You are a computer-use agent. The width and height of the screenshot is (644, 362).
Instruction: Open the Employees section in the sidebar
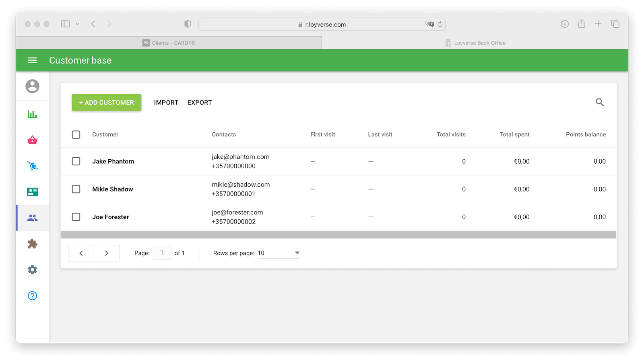coord(32,192)
